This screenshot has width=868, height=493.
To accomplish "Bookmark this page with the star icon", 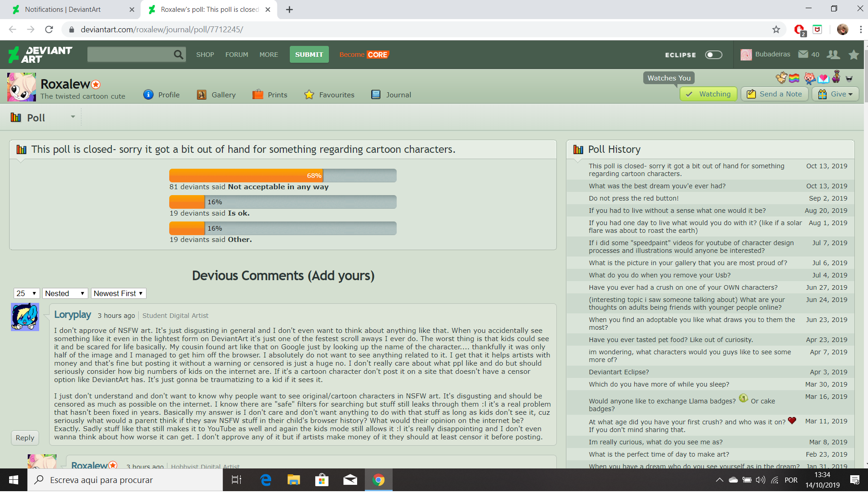I will 776,30.
